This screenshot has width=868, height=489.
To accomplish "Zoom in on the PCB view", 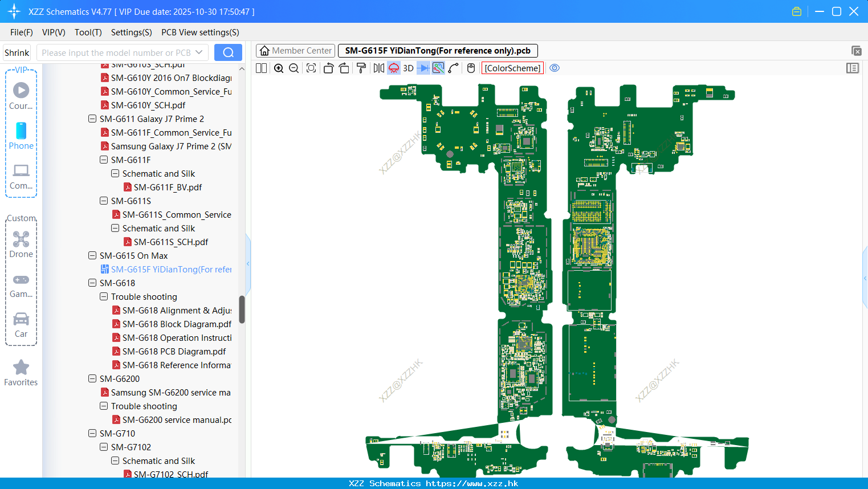I will pyautogui.click(x=279, y=68).
